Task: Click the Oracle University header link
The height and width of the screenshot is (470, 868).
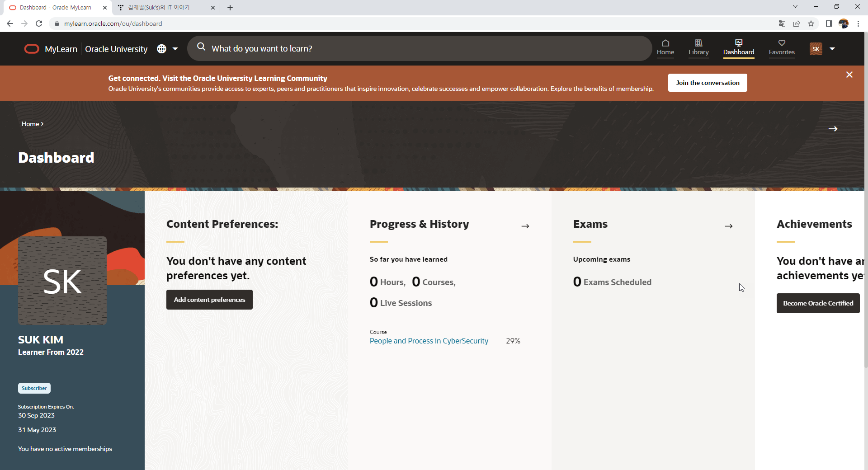Action: [116, 49]
